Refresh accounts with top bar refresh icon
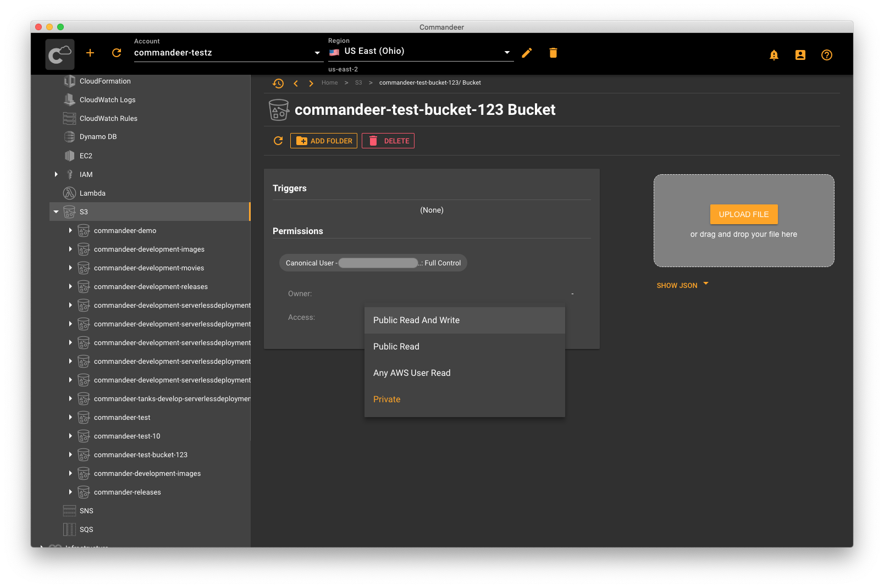The width and height of the screenshot is (884, 588). pyautogui.click(x=117, y=53)
